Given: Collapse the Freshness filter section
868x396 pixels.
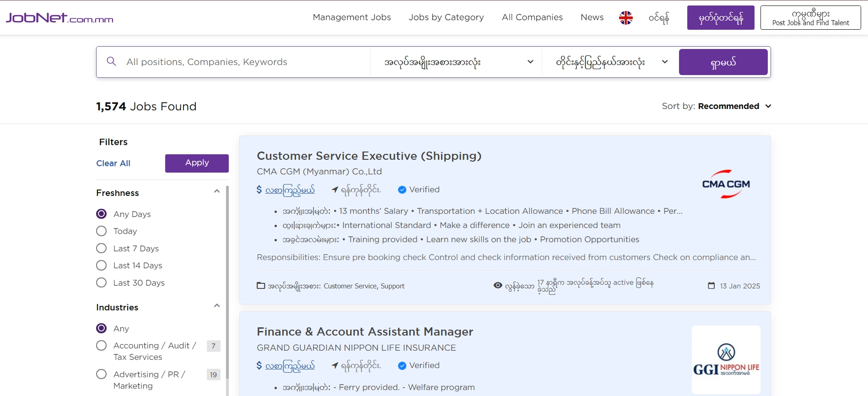Looking at the screenshot, I should coord(217,191).
